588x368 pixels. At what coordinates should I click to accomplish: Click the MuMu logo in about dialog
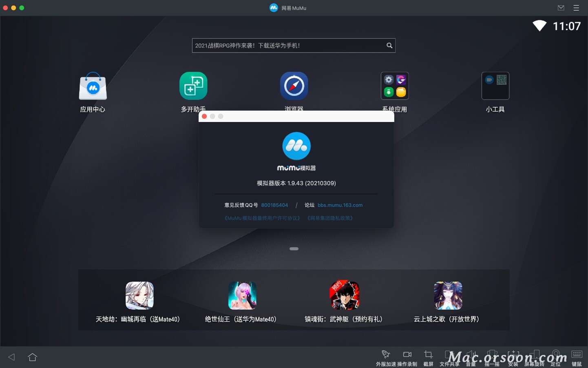[296, 146]
